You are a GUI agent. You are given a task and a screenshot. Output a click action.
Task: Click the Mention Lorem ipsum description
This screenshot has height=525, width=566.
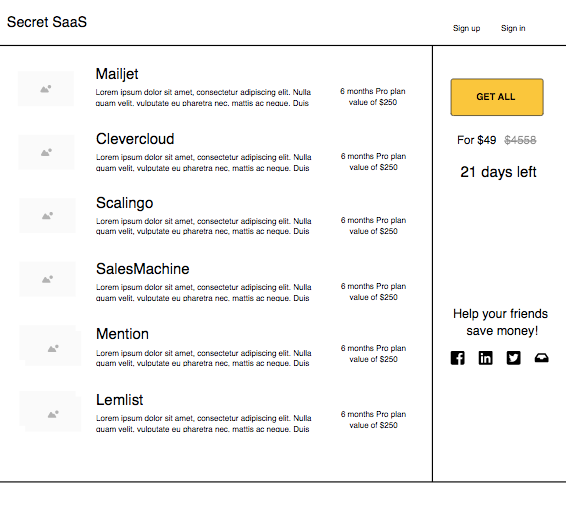204,358
